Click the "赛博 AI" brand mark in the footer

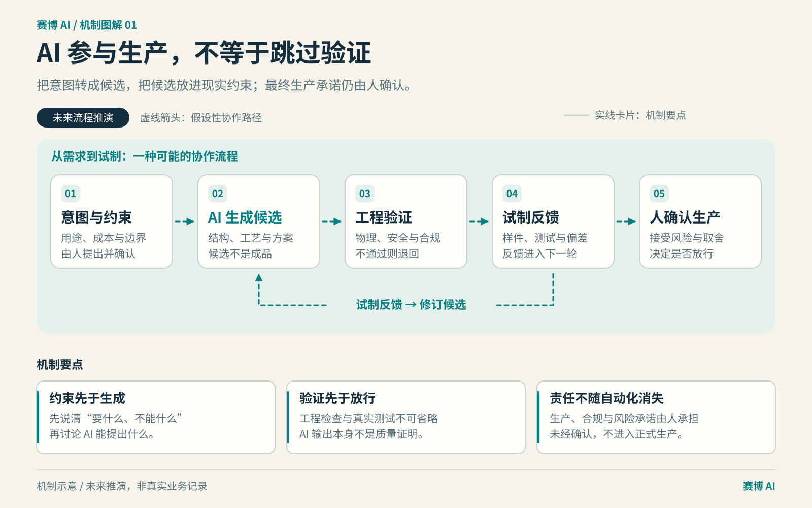pos(759,486)
